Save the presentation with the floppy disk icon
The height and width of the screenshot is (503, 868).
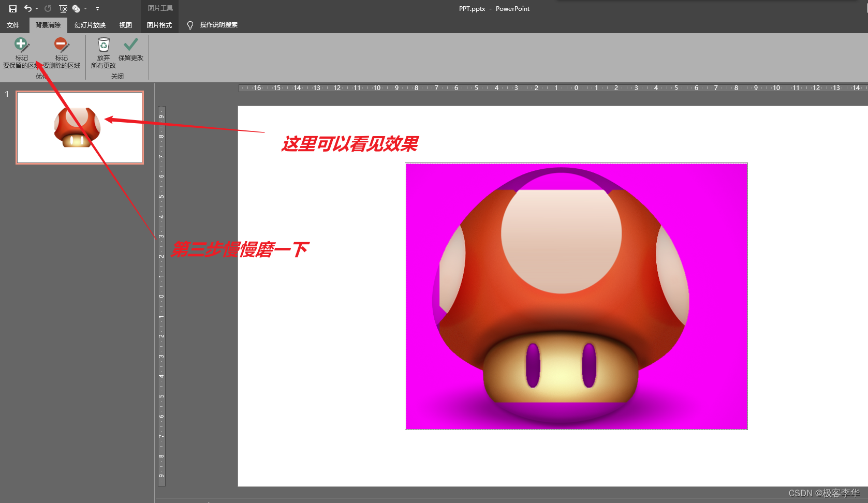pos(13,9)
